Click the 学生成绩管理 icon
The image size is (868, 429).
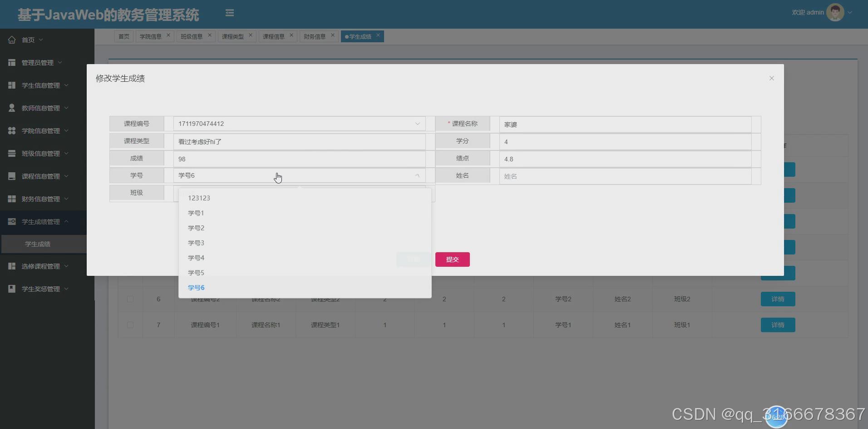(x=12, y=221)
